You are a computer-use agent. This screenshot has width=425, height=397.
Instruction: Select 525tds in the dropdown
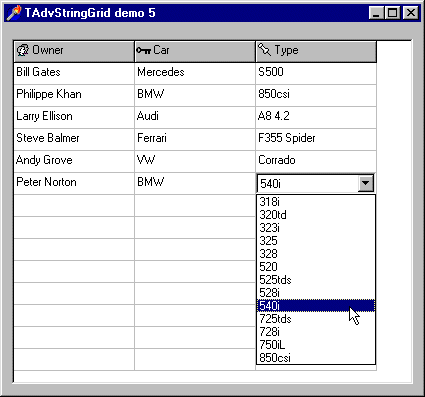[316, 280]
